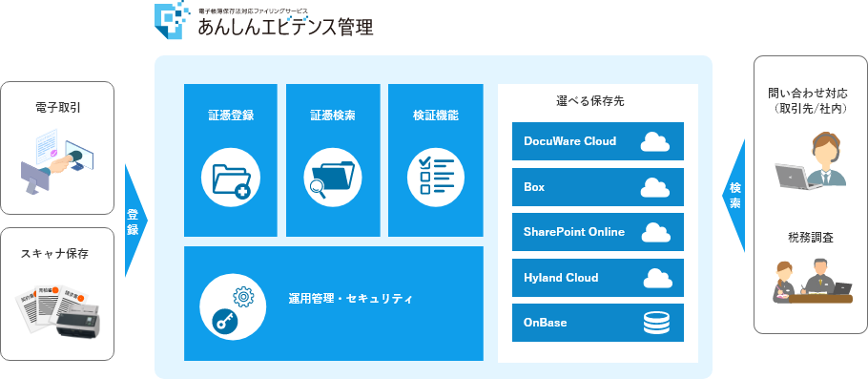Click the 税務調査 meeting illustration
The height and width of the screenshot is (379, 868).
pos(812,282)
